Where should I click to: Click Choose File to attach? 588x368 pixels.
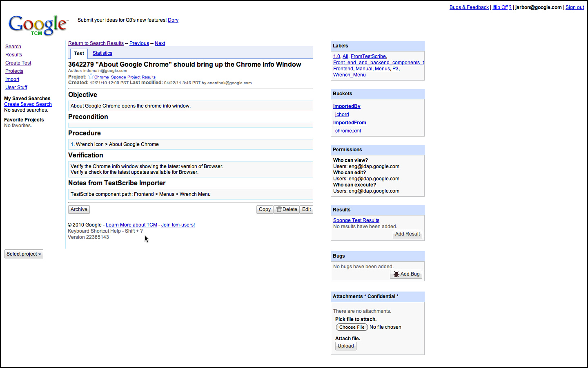tap(352, 327)
